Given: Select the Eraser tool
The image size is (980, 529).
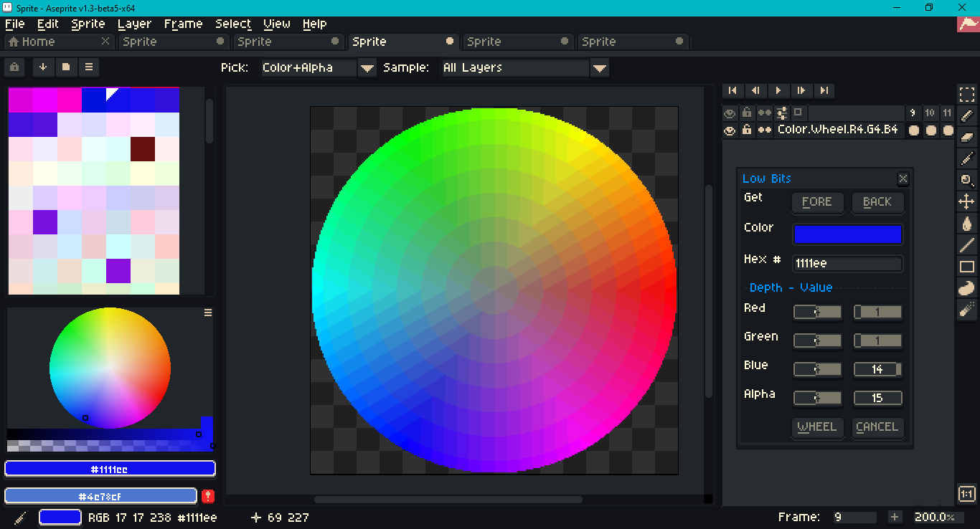Looking at the screenshot, I should pos(966,136).
